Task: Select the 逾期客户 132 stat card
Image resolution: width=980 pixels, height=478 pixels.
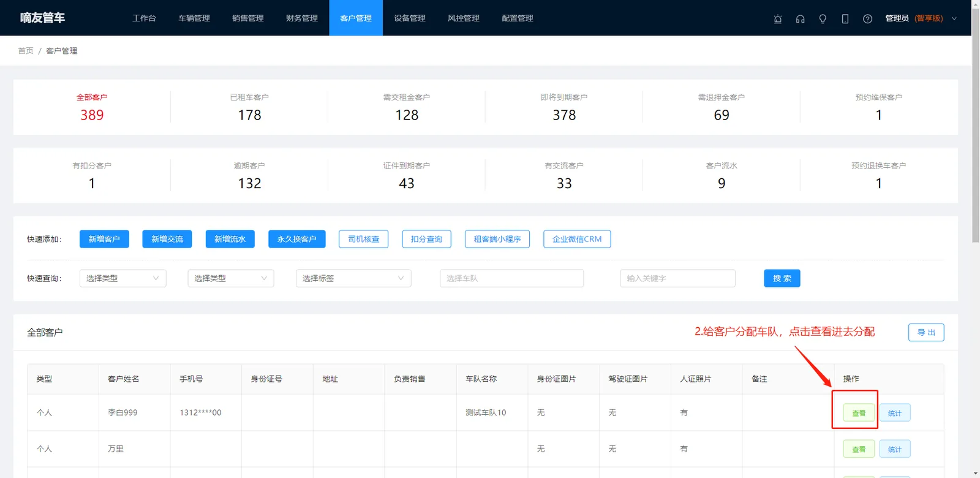Action: 249,175
